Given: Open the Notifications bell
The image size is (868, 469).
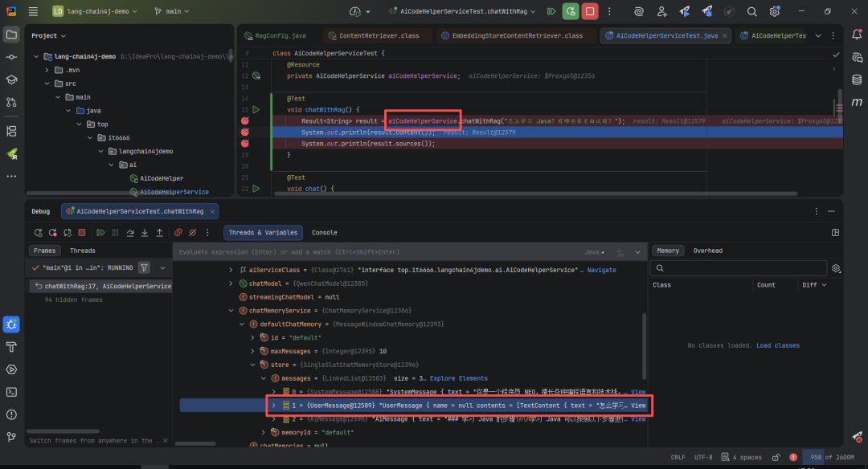Looking at the screenshot, I should coord(857,35).
